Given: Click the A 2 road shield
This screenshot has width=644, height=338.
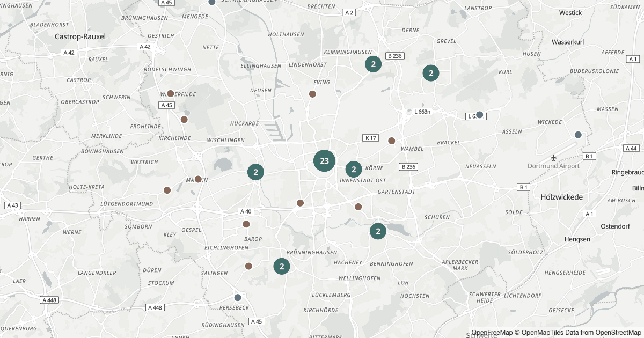Looking at the screenshot, I should 349,12.
